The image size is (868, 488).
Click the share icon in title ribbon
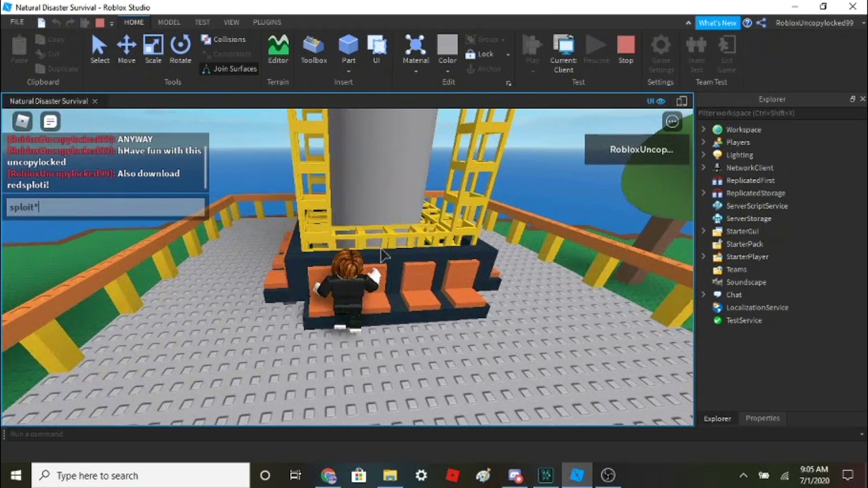[x=762, y=22]
